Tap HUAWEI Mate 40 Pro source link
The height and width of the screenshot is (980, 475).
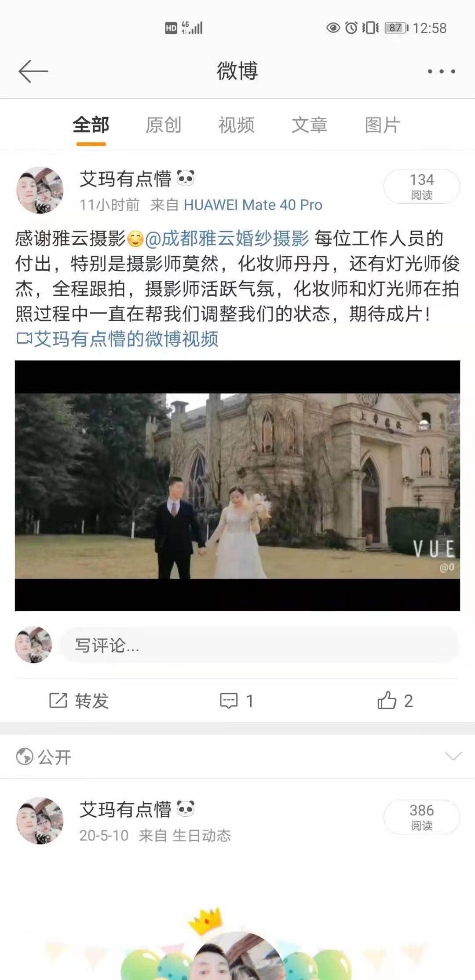tap(253, 205)
